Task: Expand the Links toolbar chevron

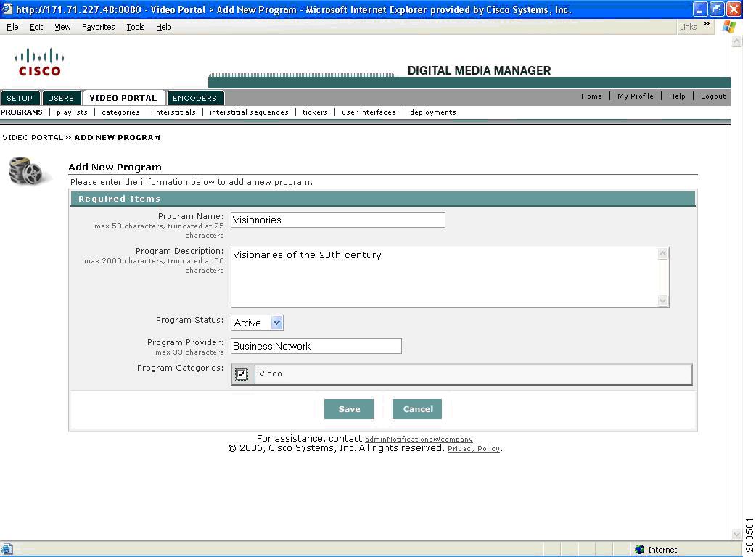Action: point(707,24)
